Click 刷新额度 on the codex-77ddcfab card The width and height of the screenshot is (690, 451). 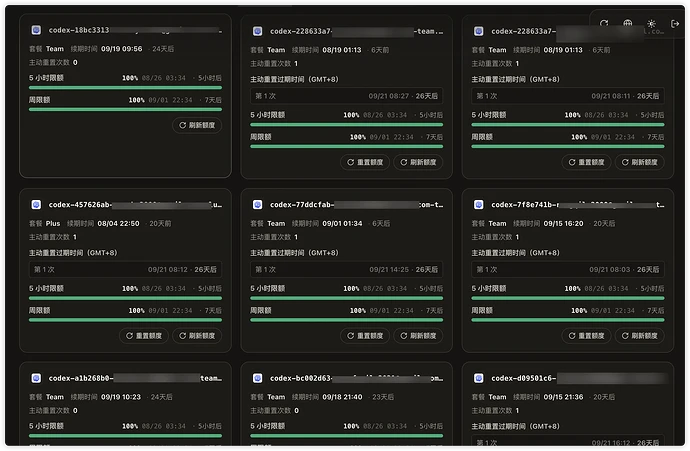coord(418,336)
